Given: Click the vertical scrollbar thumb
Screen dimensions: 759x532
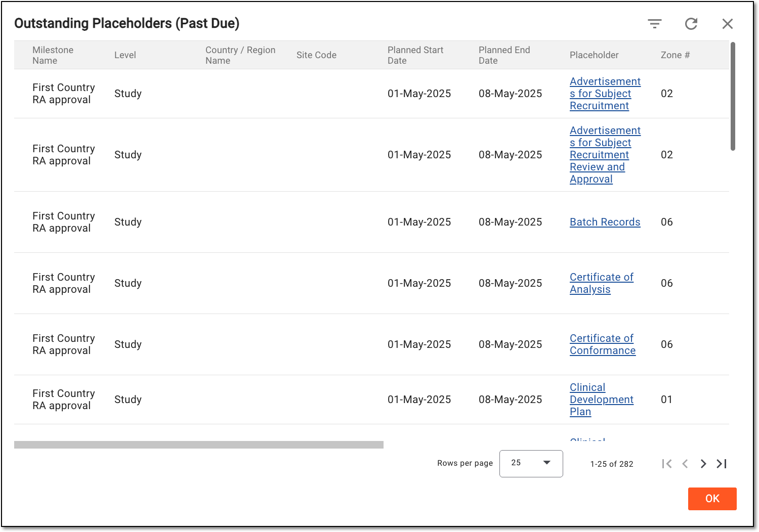Looking at the screenshot, I should 733,96.
